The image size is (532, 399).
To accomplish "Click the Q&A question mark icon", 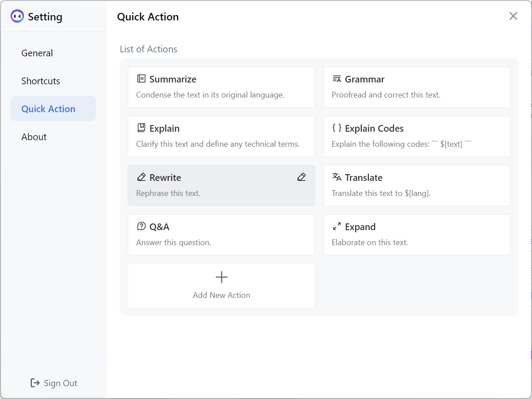I will [141, 227].
